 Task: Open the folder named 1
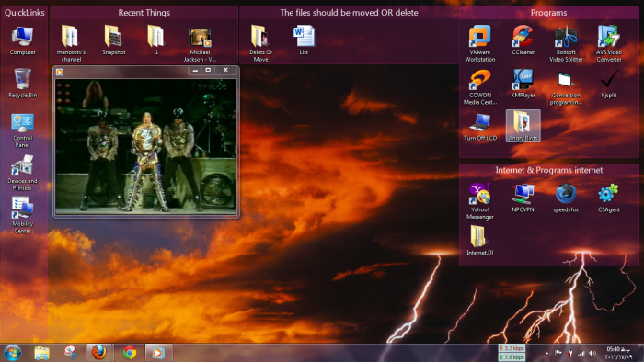(156, 40)
